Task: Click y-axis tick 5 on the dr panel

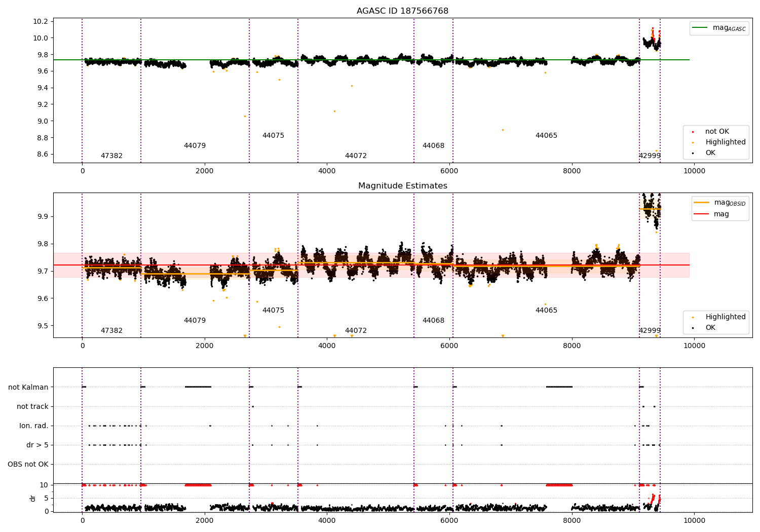Action: pos(46,499)
